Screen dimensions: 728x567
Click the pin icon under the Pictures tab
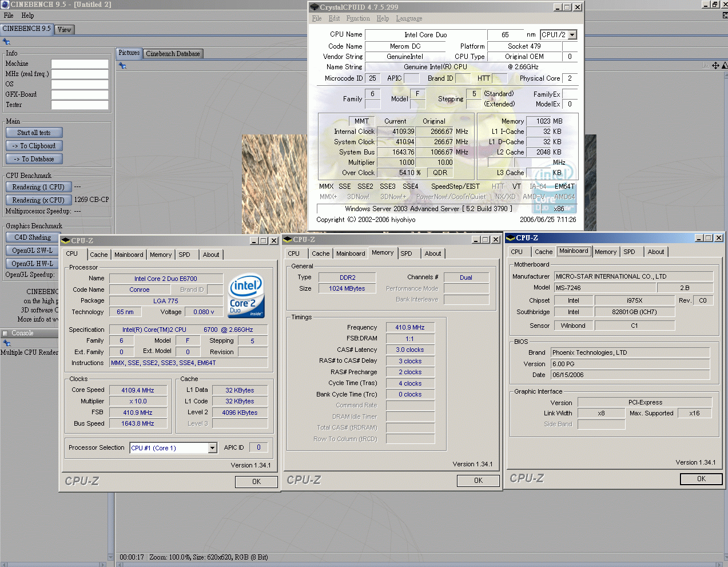tap(122, 66)
